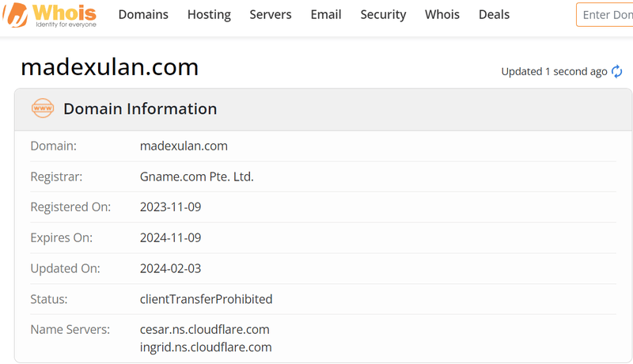Click the Domain Information section header
The height and width of the screenshot is (364, 633).
(x=140, y=109)
